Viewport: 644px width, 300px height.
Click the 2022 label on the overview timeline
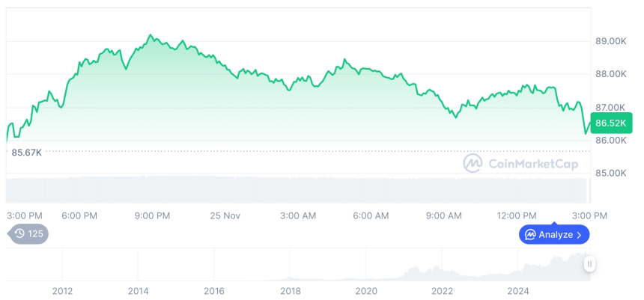(x=443, y=291)
